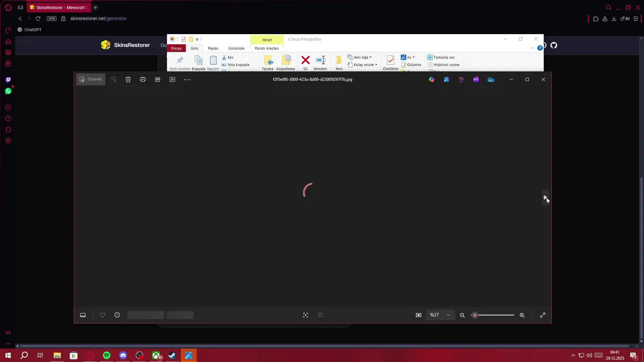Open the Windows Start menu
The width and height of the screenshot is (644, 362).
pos(8,355)
